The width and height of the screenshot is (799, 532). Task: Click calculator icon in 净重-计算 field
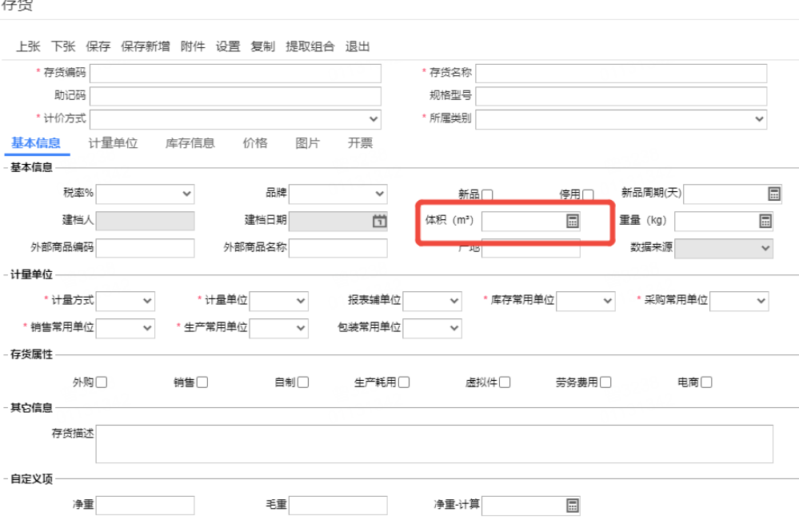[x=572, y=505]
